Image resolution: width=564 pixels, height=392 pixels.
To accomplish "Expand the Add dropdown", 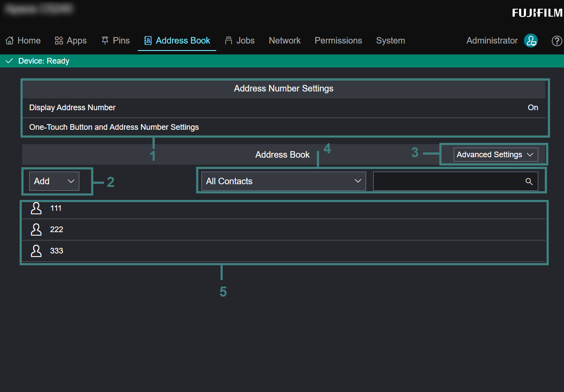I will 54,181.
